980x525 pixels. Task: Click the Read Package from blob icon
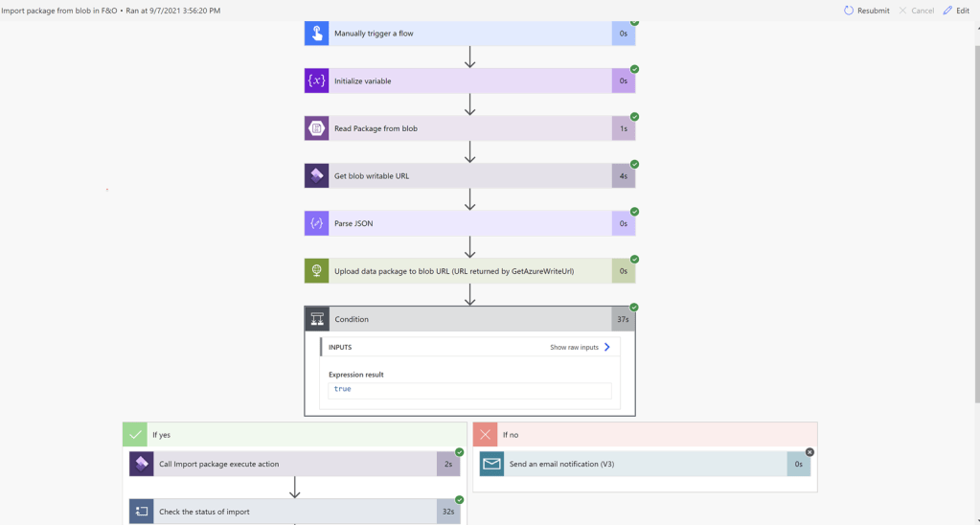[317, 128]
